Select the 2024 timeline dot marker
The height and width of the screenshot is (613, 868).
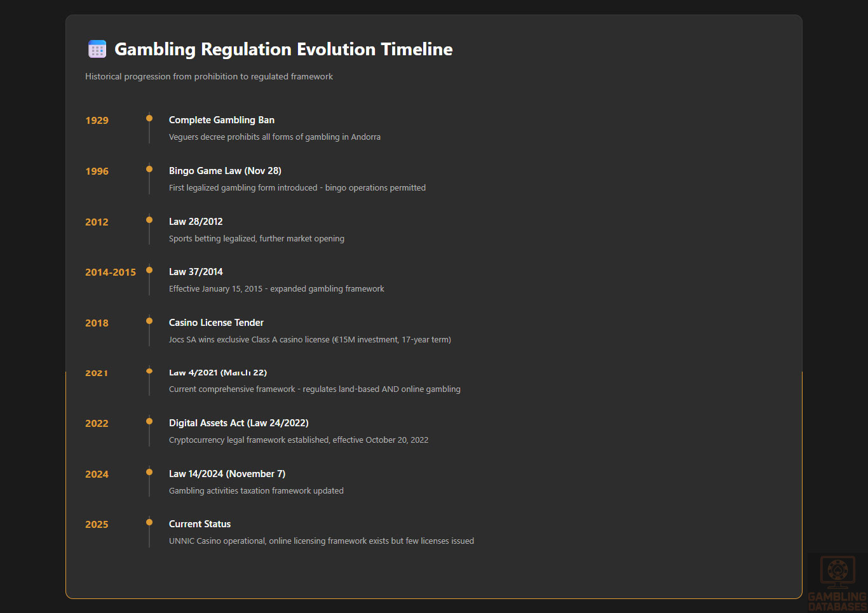click(x=149, y=472)
